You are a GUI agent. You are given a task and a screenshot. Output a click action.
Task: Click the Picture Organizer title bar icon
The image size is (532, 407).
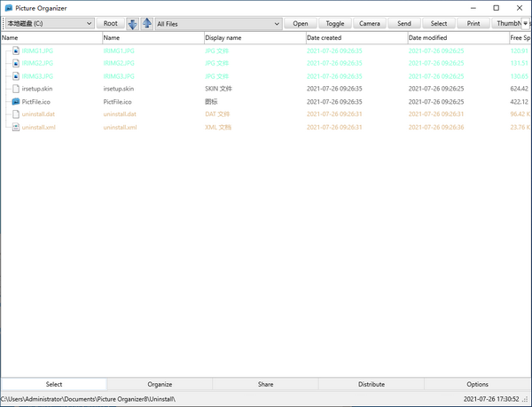pyautogui.click(x=8, y=7)
